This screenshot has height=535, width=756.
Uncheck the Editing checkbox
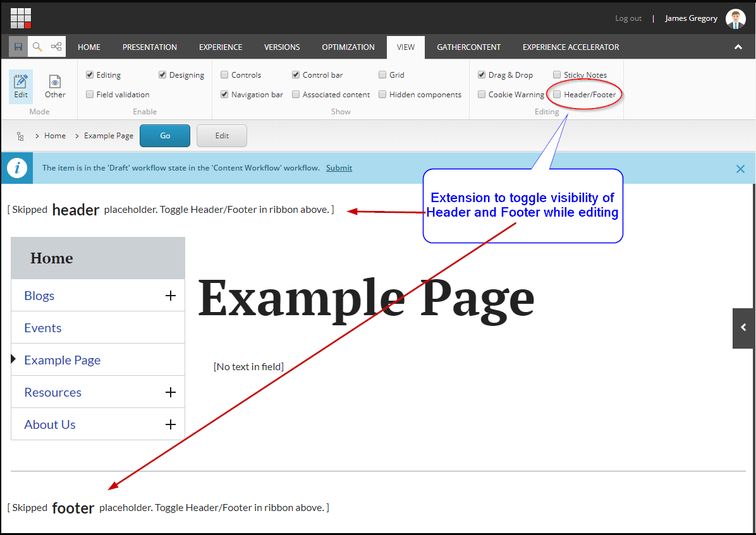click(90, 75)
